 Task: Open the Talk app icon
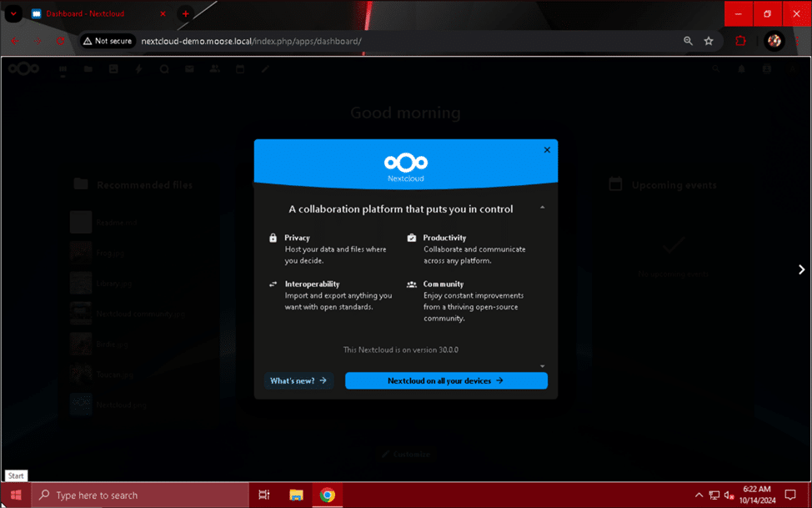[x=164, y=69]
